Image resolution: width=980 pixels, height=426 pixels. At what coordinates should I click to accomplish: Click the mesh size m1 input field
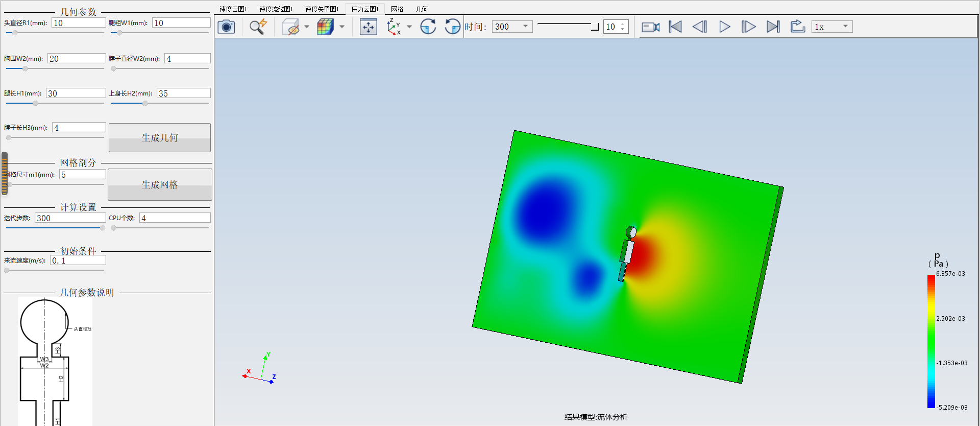click(83, 175)
